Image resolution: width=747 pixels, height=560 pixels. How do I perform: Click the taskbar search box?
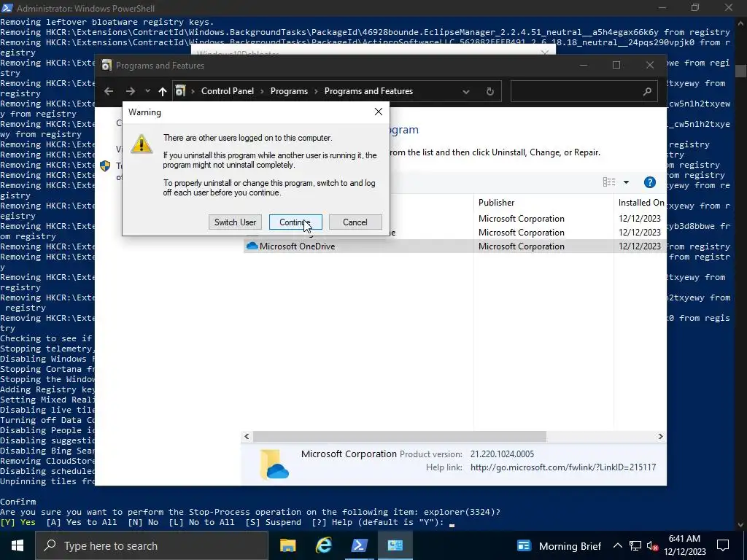[152, 545]
